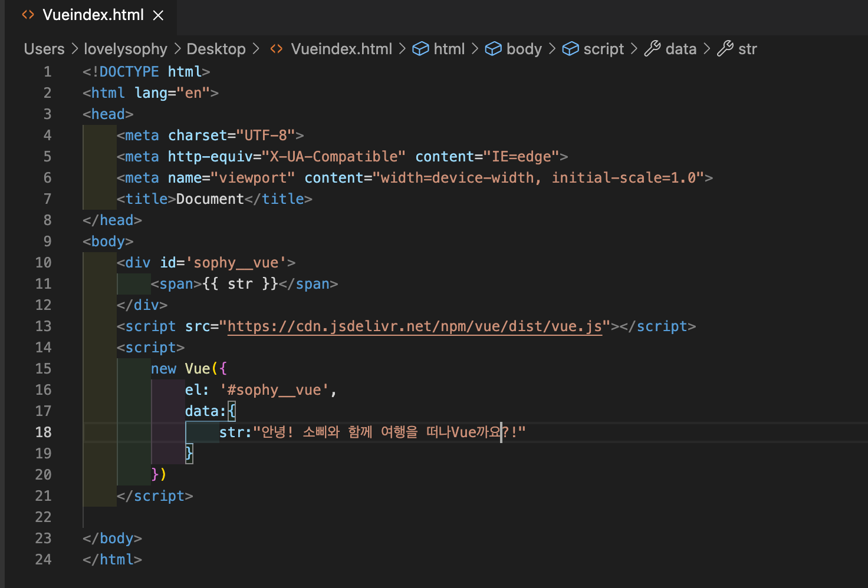The width and height of the screenshot is (868, 588).
Task: Click the closing }) on line 20
Action: point(159,475)
